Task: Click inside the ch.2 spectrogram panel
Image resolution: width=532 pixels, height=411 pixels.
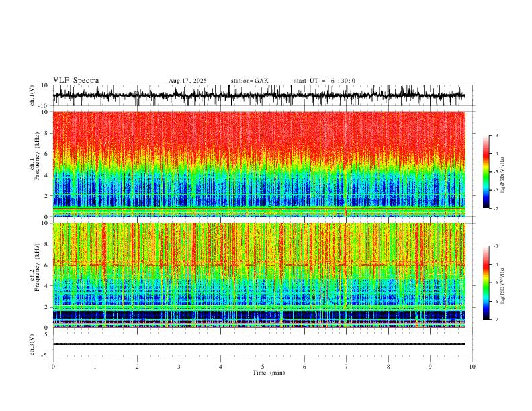Action: 259,275
